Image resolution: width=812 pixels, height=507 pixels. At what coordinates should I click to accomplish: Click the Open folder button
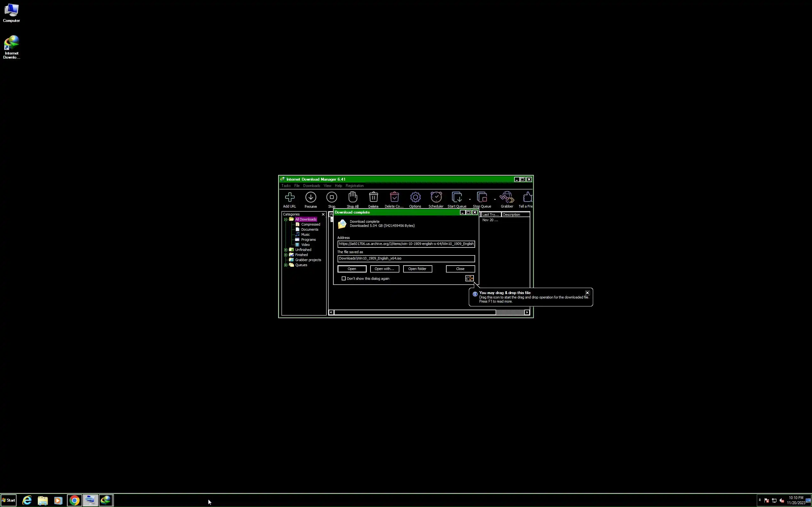[x=417, y=269]
